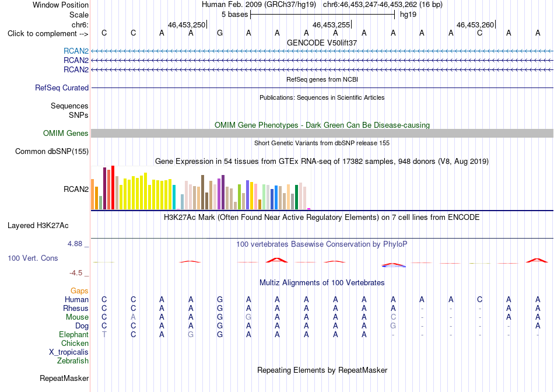The width and height of the screenshot is (554, 392).
Task: Open the RefSeq Curated track label
Action: 62,87
